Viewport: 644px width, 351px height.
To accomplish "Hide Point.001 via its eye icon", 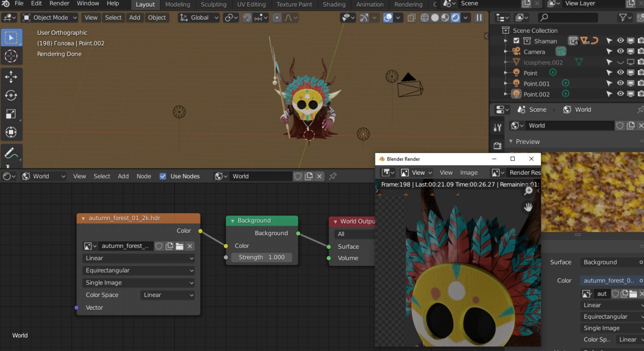I will pyautogui.click(x=620, y=84).
